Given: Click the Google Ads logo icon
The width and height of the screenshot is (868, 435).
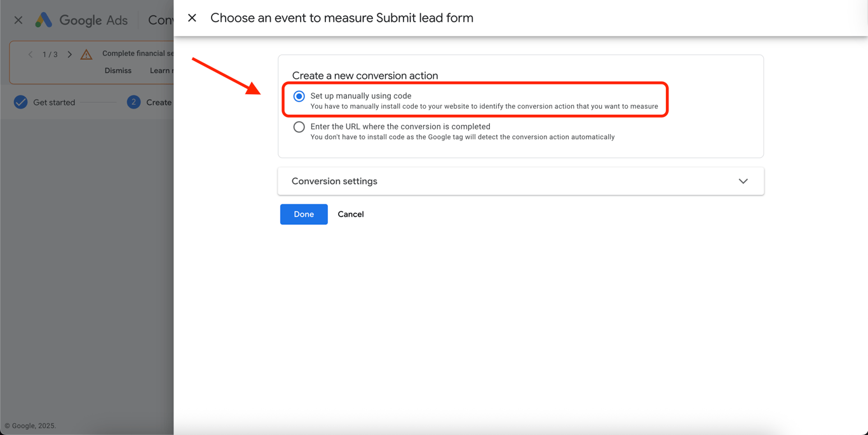Looking at the screenshot, I should 43,20.
